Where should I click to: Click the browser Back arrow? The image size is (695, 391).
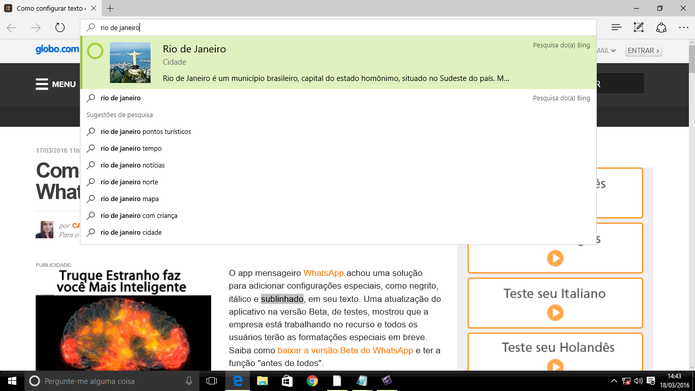(12, 27)
